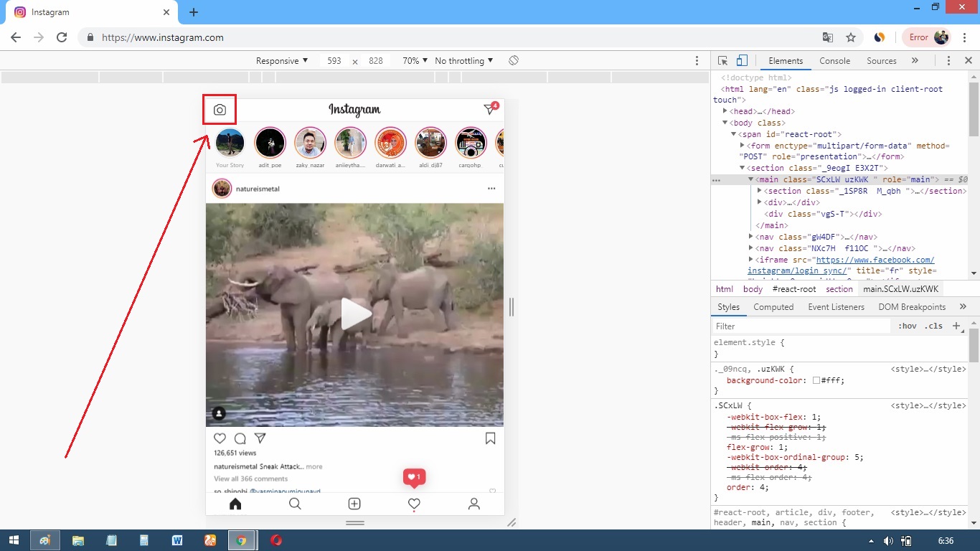This screenshot has height=551, width=980.
Task: Launch Opera from the taskbar
Action: click(276, 540)
